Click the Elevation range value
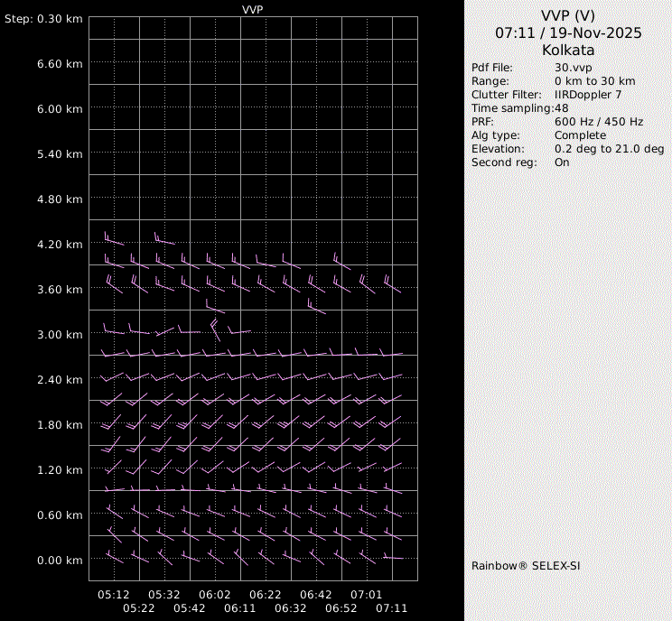The width and height of the screenshot is (672, 621). click(609, 149)
